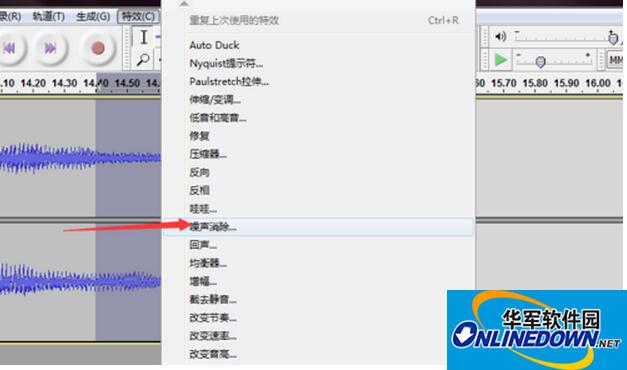Click 14.20 on the timeline ruler
Viewport: 627px width, 370px height.
(x=33, y=83)
